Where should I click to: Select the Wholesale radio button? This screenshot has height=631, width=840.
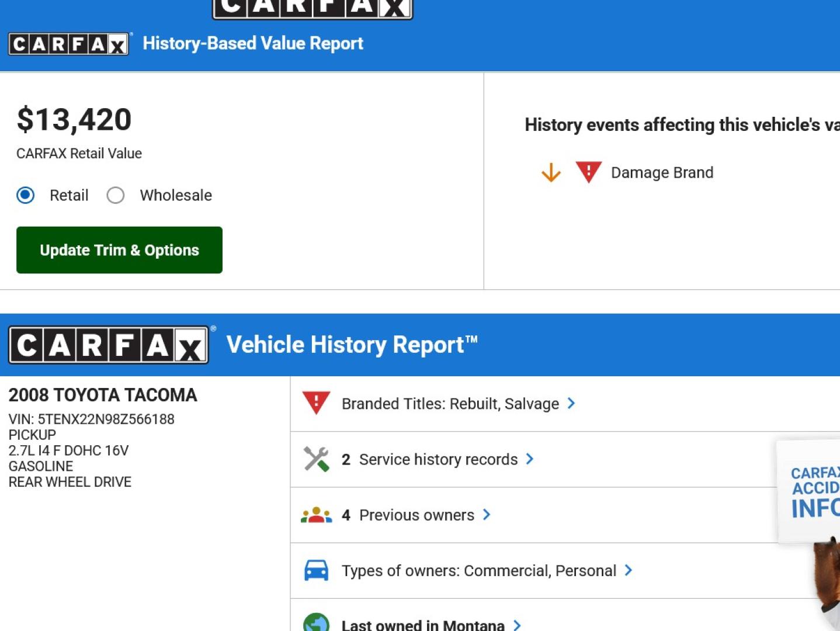(x=116, y=195)
